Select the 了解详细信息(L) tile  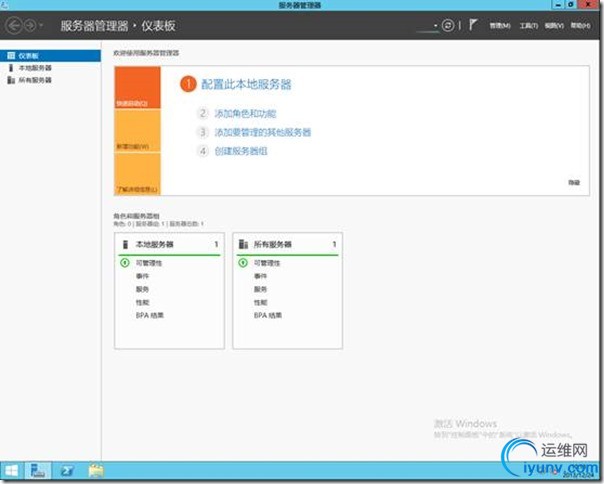coord(138,174)
